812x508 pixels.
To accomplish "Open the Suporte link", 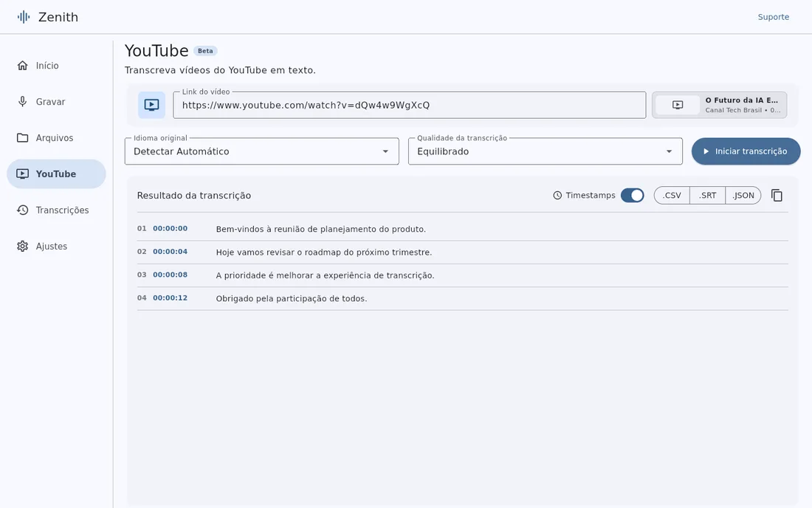I will point(773,17).
